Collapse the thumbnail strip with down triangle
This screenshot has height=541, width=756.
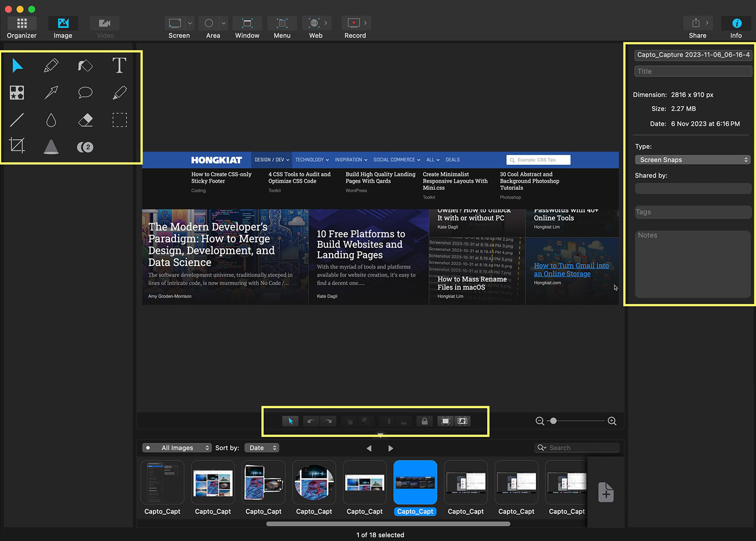click(381, 434)
